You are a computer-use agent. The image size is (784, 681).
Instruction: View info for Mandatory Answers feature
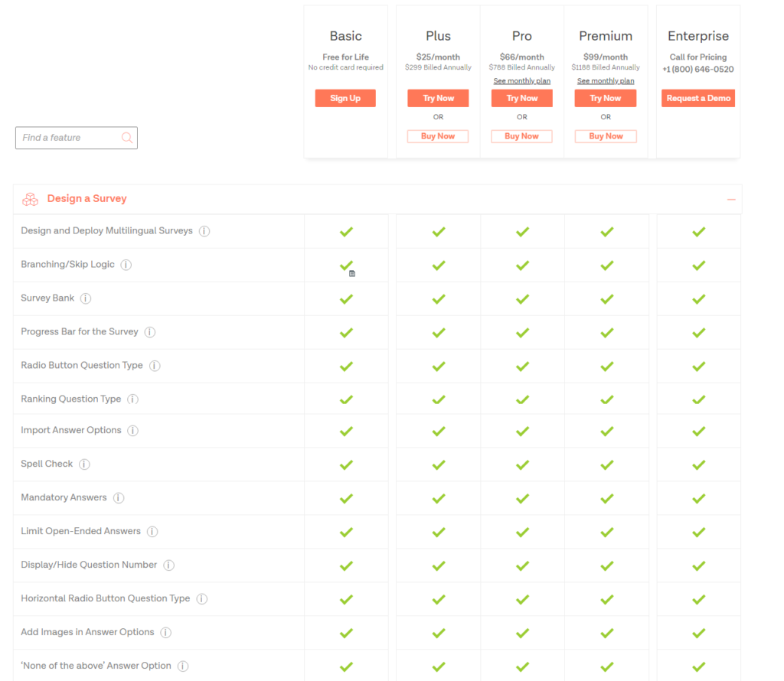pos(119,497)
